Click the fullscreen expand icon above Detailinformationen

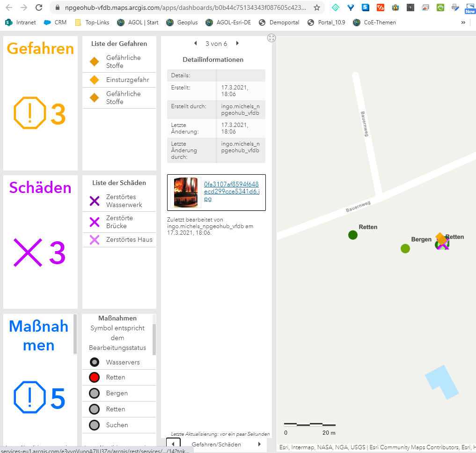coord(271,38)
